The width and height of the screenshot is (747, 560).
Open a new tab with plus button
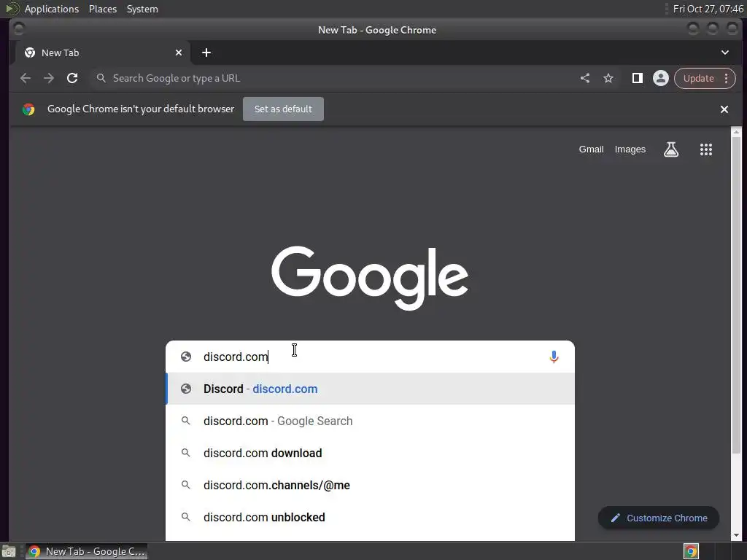coord(206,52)
